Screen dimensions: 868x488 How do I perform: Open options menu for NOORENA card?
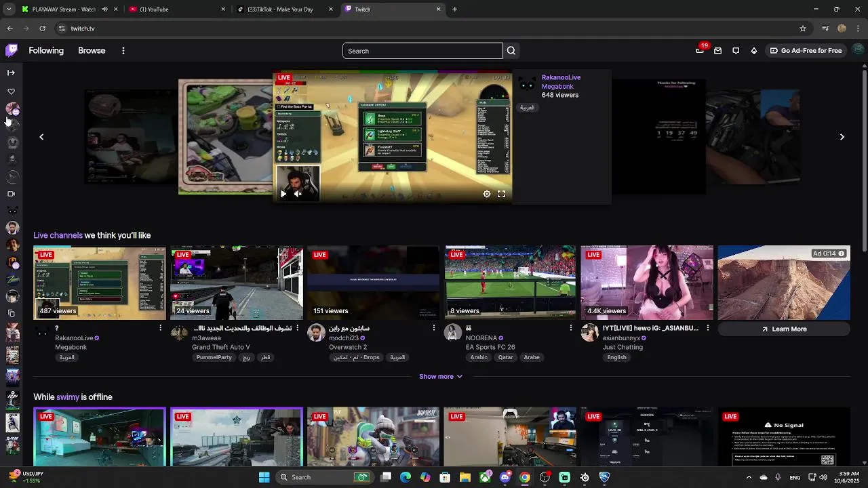571,328
